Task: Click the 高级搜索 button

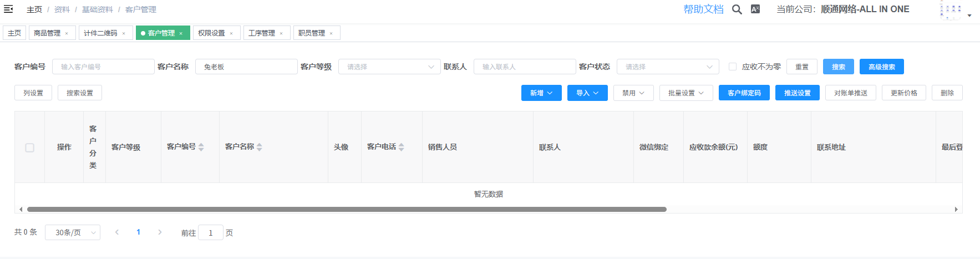Action: [x=881, y=67]
